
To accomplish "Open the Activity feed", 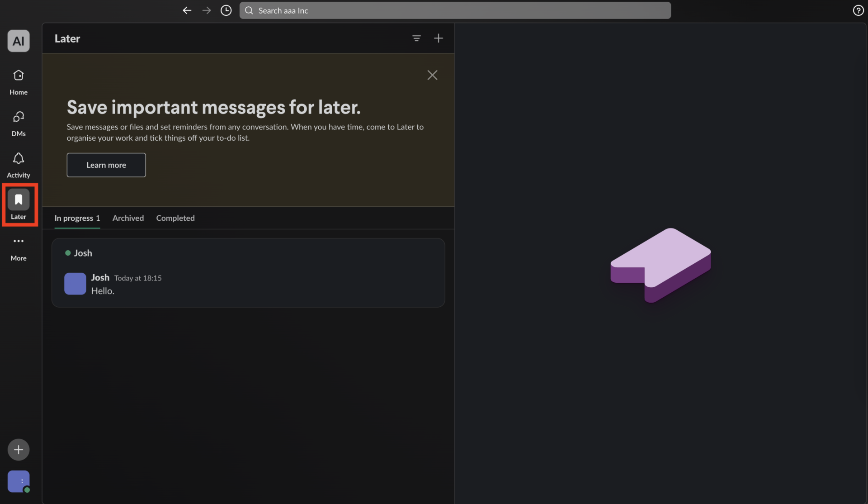I will tap(18, 165).
